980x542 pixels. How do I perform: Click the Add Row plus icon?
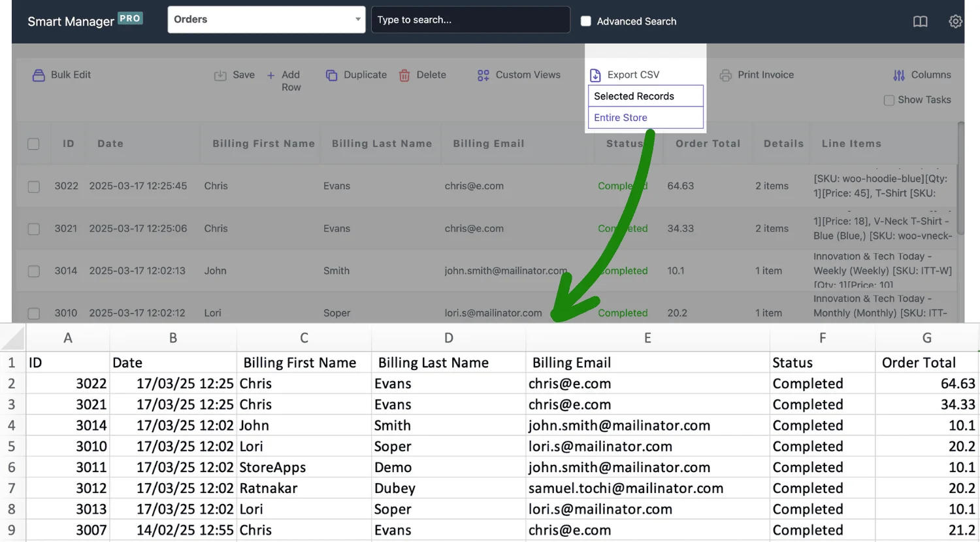[270, 75]
